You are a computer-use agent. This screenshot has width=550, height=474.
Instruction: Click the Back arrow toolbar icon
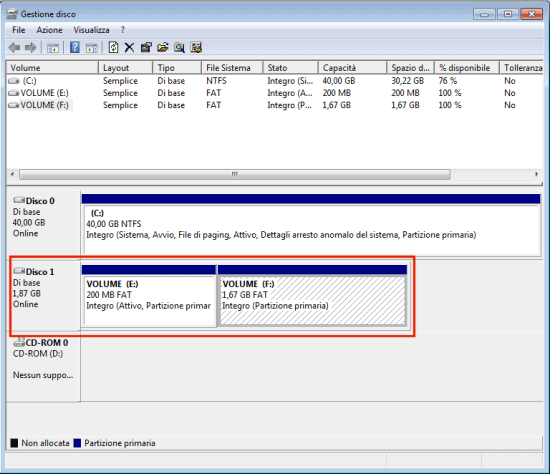coord(14,47)
